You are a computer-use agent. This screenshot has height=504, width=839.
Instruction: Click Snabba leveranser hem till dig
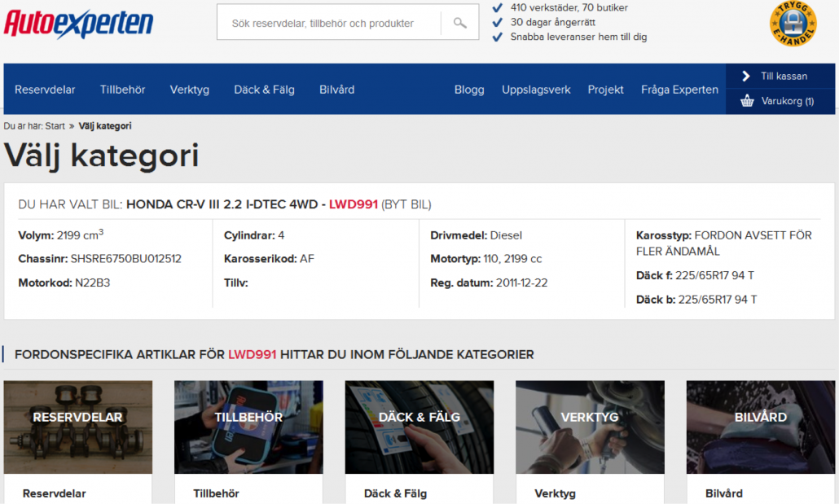(x=578, y=37)
